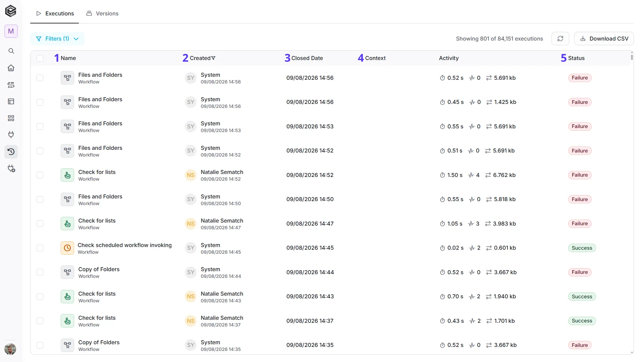Image resolution: width=644 pixels, height=362 pixels.
Task: Sort by the Name column header
Action: pyautogui.click(x=68, y=58)
